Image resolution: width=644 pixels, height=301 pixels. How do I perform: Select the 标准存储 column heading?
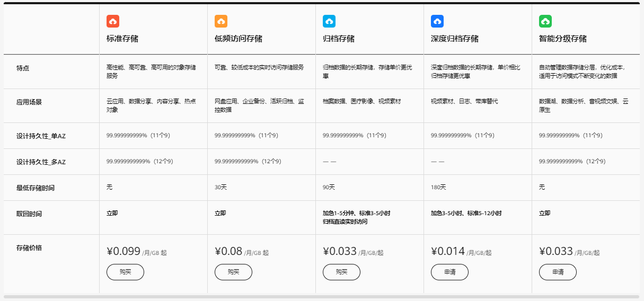click(x=122, y=39)
